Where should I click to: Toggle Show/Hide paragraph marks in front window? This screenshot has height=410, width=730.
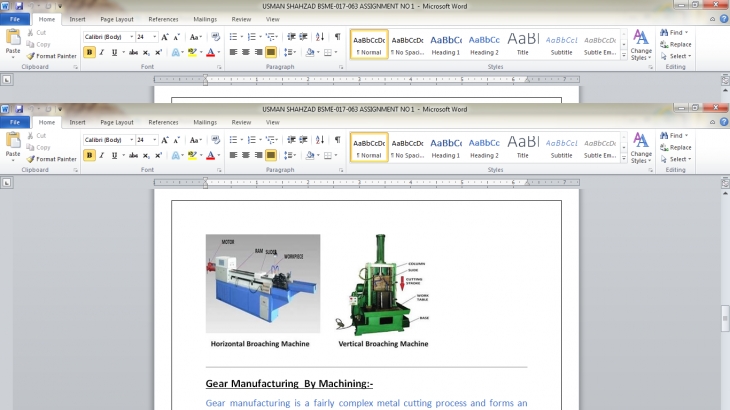pos(338,140)
